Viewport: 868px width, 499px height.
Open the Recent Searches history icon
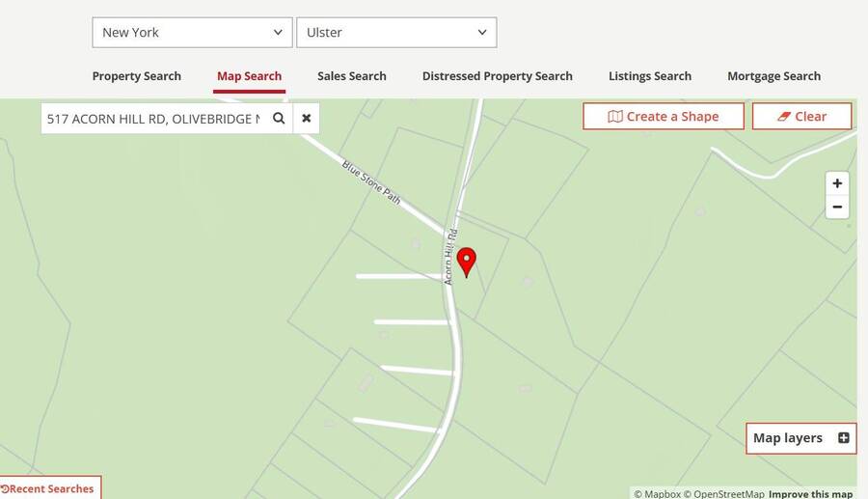(5, 489)
